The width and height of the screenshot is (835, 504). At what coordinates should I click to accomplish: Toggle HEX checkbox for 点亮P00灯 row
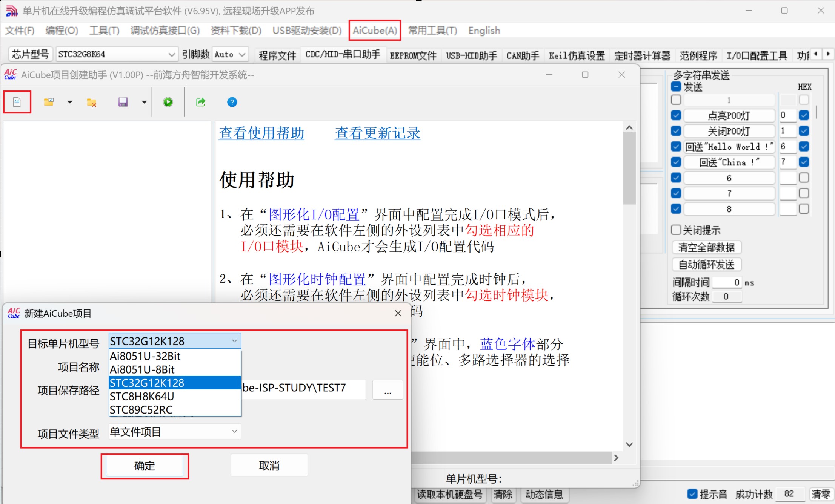click(804, 115)
